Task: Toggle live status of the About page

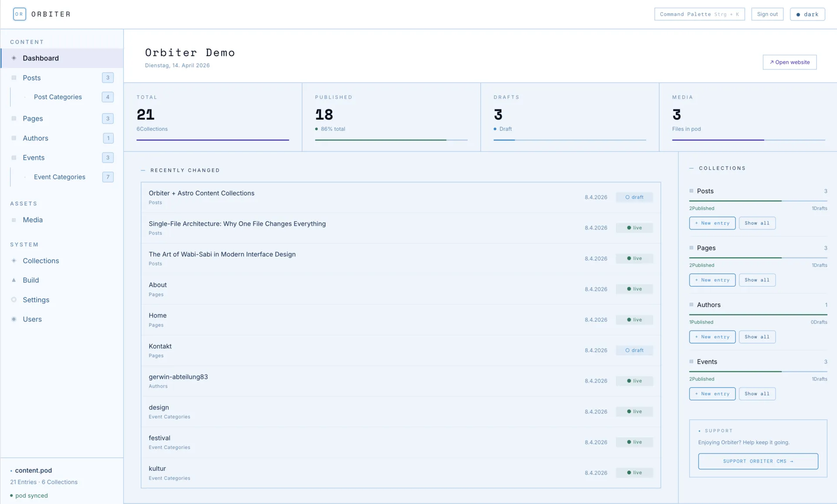Action: 634,289
